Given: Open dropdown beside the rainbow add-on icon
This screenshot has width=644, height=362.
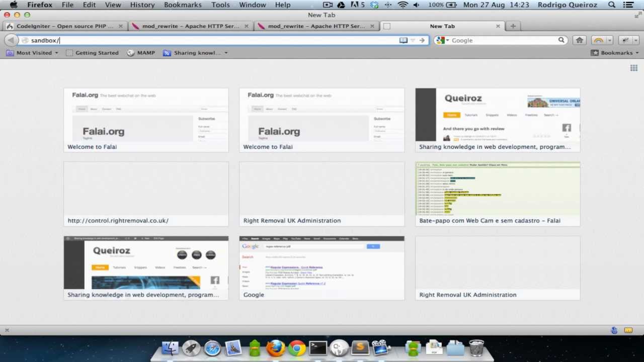Looking at the screenshot, I should 609,40.
